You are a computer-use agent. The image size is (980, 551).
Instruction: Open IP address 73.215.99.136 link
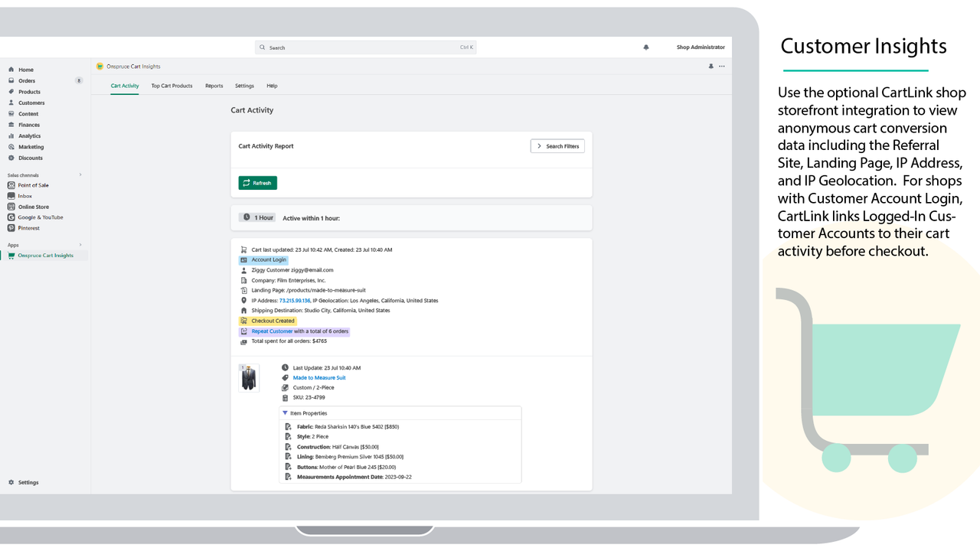click(295, 301)
